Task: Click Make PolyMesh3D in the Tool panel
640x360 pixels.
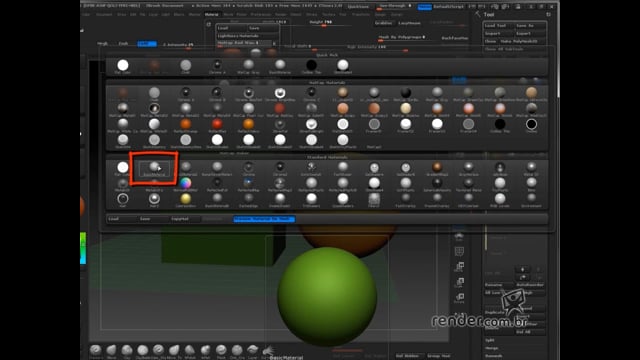Action: [x=522, y=41]
